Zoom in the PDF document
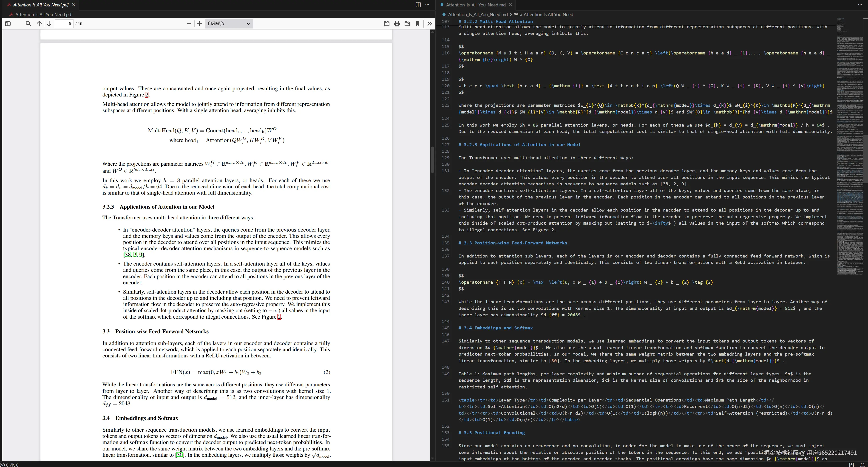Viewport: 868px width, 467px height. click(199, 24)
